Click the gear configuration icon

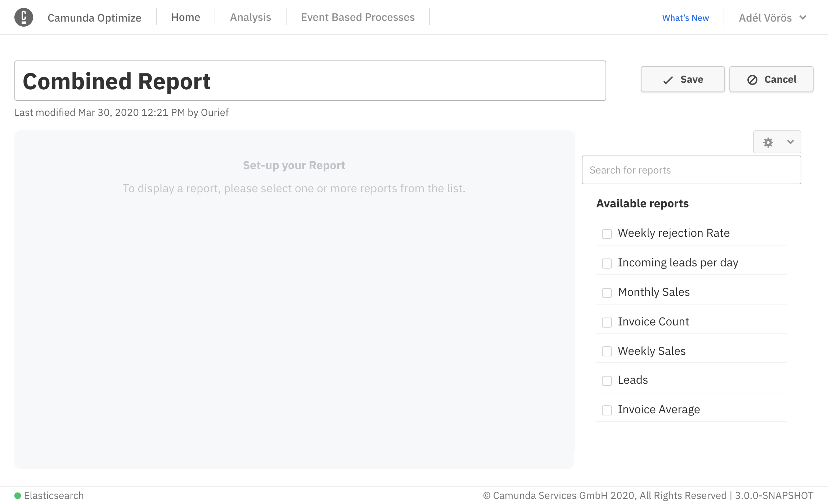768,142
